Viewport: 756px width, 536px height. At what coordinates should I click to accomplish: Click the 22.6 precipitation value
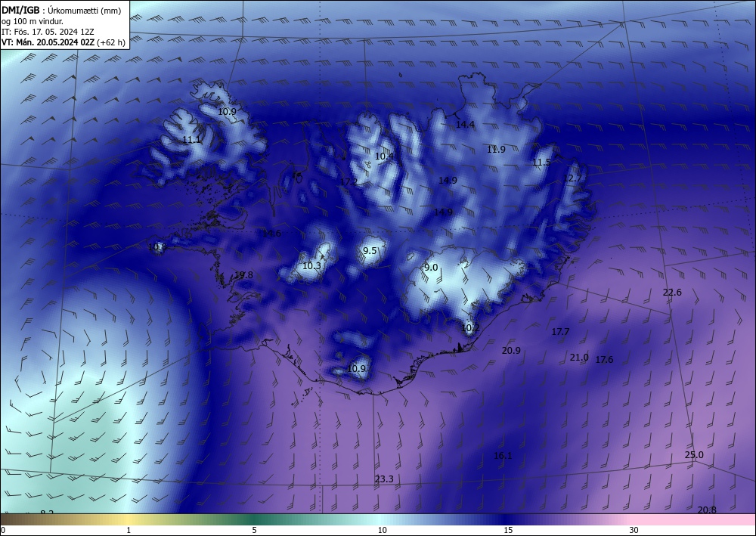(672, 292)
